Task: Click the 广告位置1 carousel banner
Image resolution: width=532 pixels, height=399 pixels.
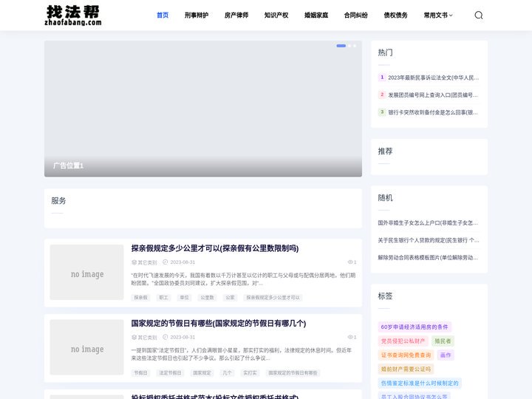Action: tap(203, 109)
